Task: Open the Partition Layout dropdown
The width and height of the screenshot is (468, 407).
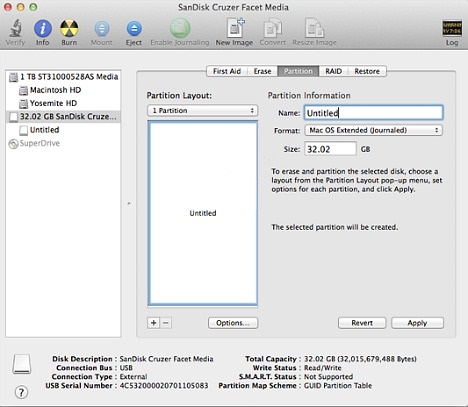Action: coord(202,110)
